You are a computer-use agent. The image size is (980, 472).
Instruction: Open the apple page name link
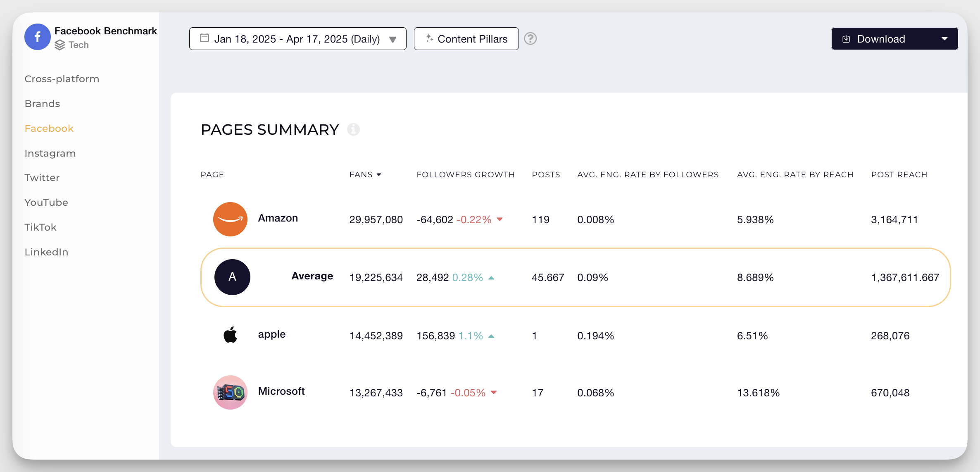point(271,334)
